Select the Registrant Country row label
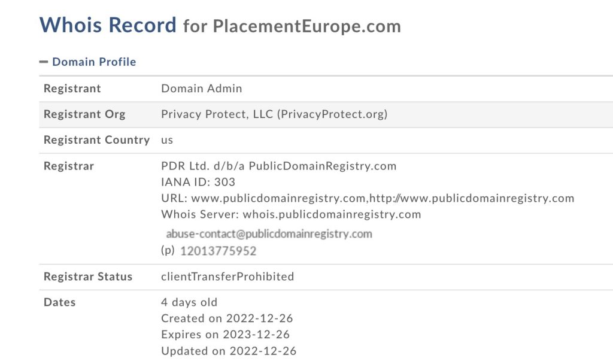This screenshot has height=364, width=613. [96, 140]
